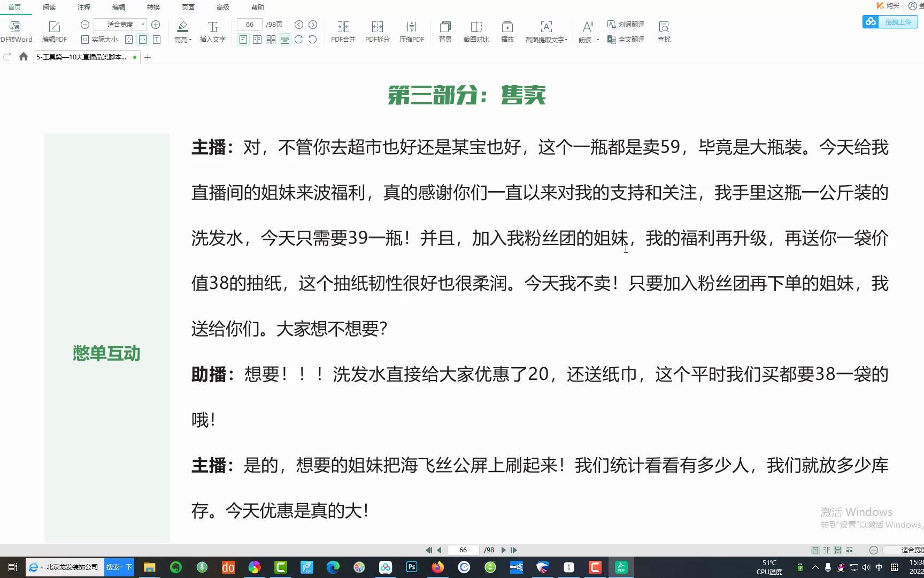Image resolution: width=924 pixels, height=578 pixels.
Task: Show hidden system tray icons
Action: 815,567
